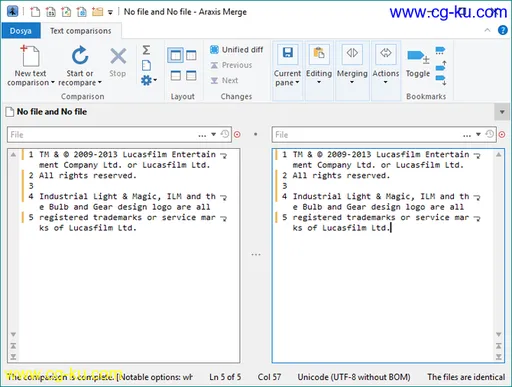Jump to the left pane previous change arrow
Viewport: 512px width, 387px height.
(x=13, y=346)
